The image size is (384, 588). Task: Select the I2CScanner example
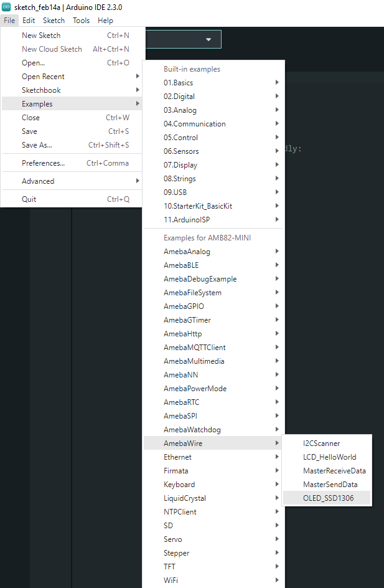[321, 443]
